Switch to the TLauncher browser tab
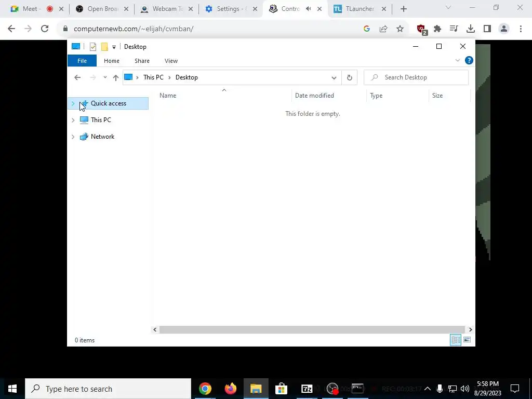The height and width of the screenshot is (399, 532). click(x=360, y=9)
